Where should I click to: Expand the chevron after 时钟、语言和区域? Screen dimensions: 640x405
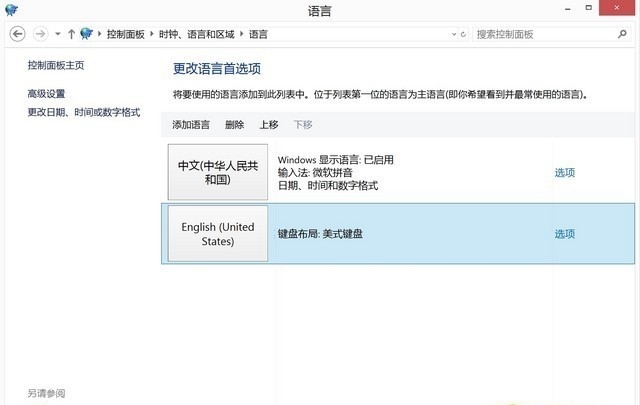point(241,34)
